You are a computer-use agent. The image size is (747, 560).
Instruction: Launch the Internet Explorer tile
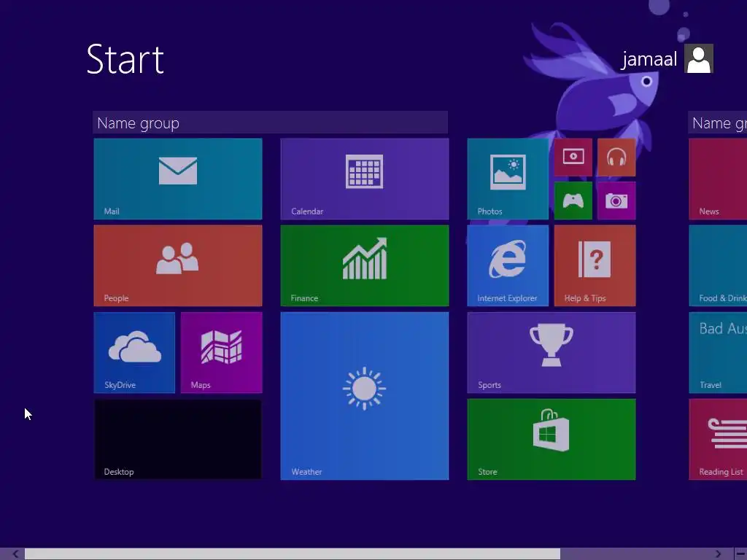pos(508,265)
